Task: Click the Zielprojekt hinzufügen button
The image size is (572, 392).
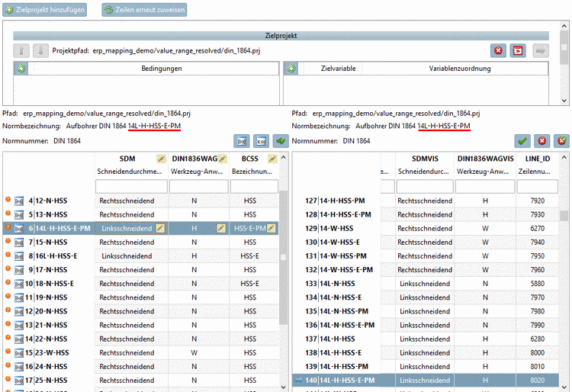Action: pyautogui.click(x=45, y=10)
